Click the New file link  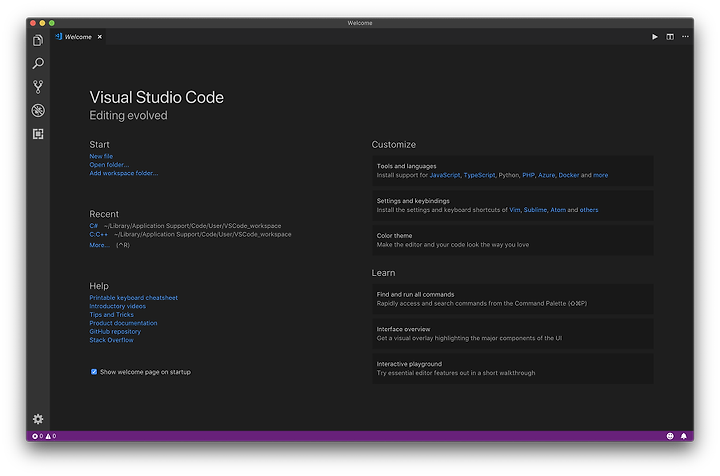tap(101, 156)
